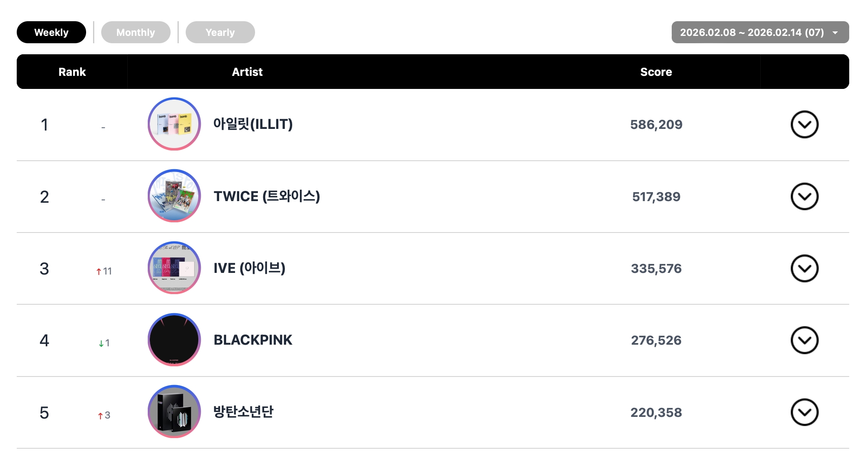Click the IVE (아이브) artist name
Screen dimensions: 868x454
[x=249, y=268]
